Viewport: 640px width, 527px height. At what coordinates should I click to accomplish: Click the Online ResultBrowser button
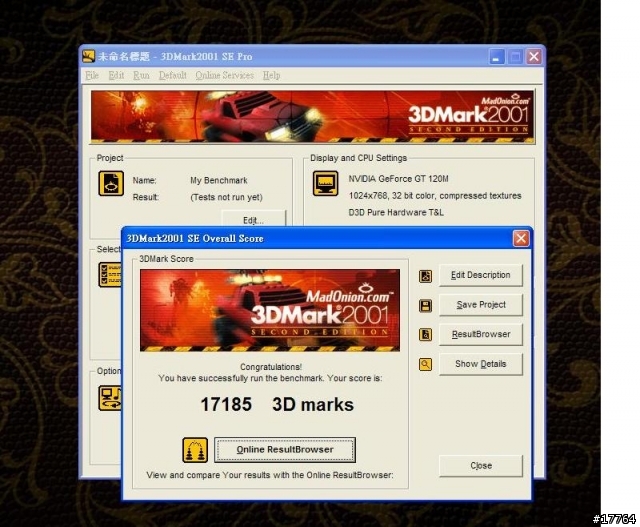(285, 450)
